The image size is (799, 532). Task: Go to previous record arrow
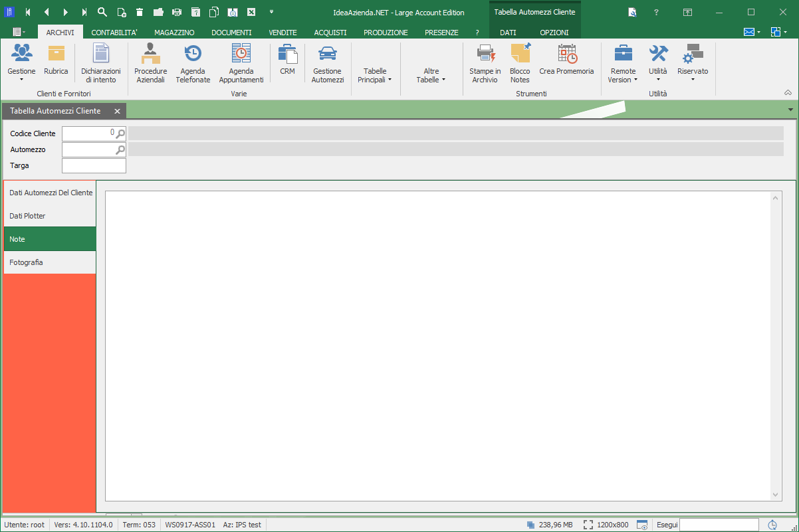pos(47,12)
